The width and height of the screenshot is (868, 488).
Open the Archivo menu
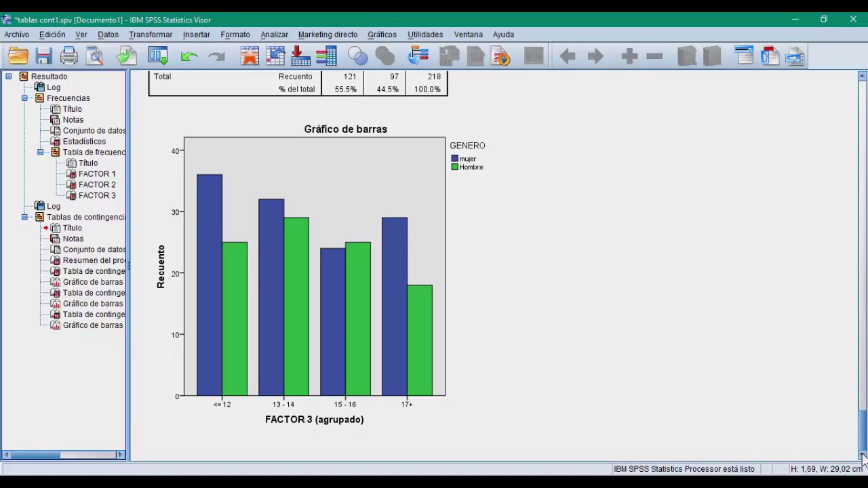[17, 35]
